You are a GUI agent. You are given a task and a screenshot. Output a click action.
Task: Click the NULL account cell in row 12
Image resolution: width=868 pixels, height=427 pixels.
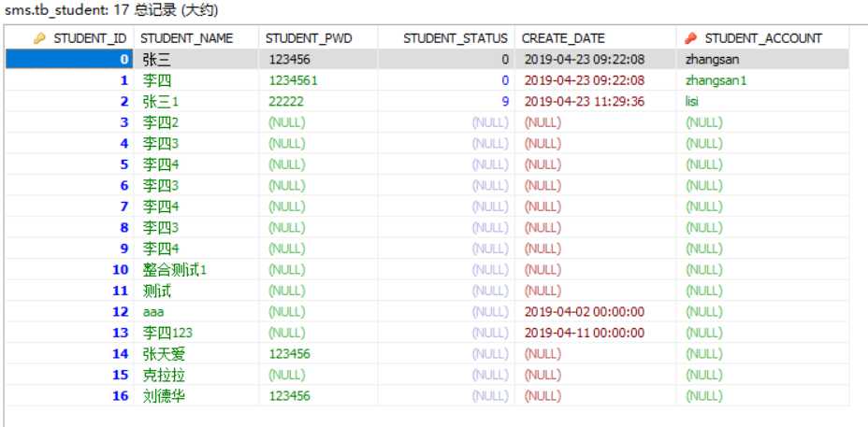[703, 311]
